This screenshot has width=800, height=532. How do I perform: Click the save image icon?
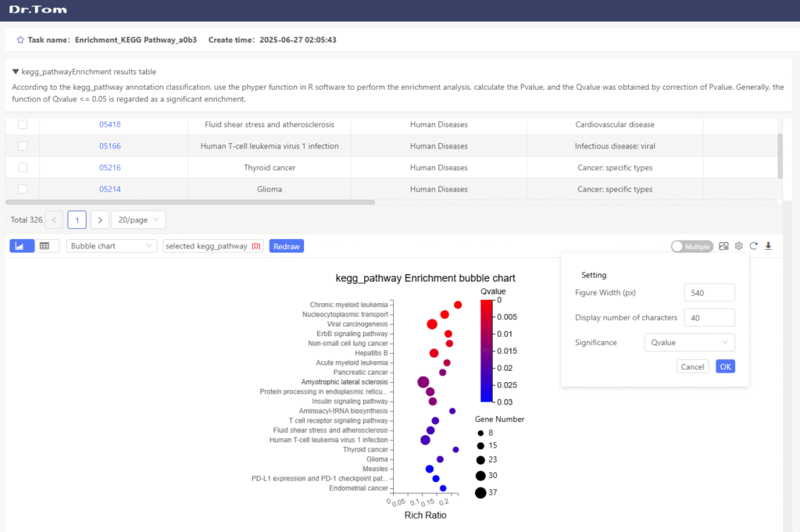pyautogui.click(x=723, y=246)
